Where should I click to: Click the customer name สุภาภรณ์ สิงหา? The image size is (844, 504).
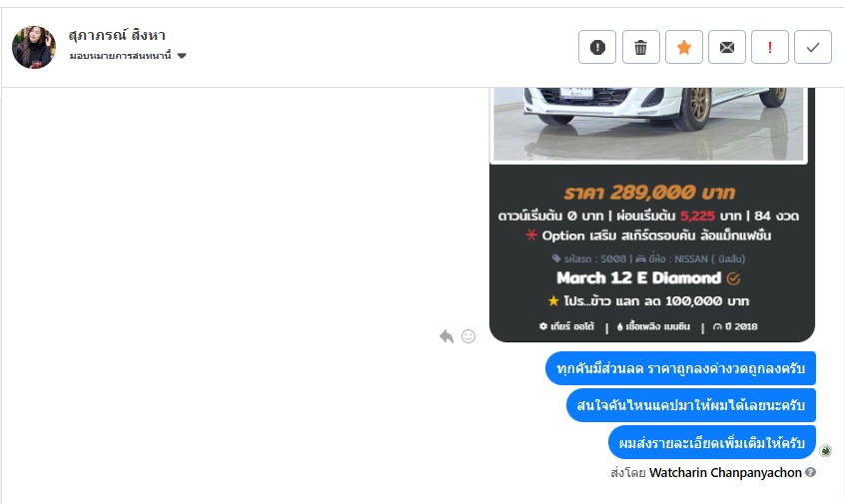tap(117, 35)
